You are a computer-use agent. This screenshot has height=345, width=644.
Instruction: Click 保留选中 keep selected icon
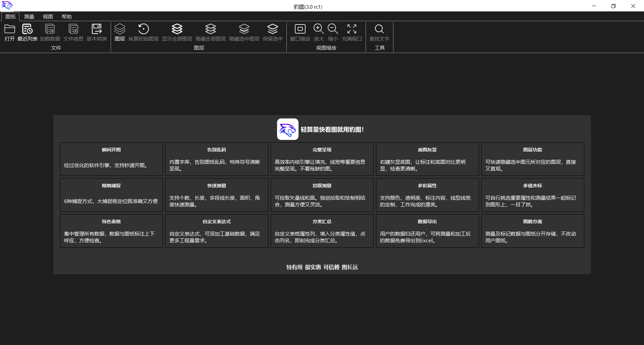click(273, 29)
